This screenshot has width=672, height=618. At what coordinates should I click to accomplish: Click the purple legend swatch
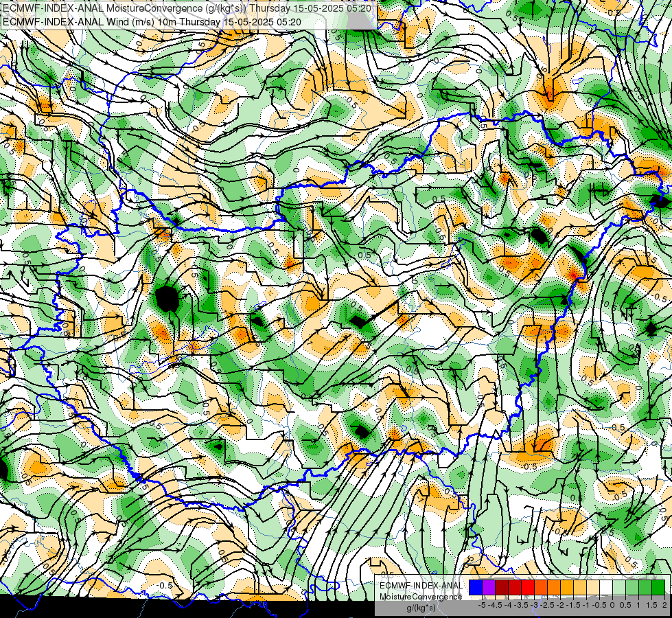489,588
